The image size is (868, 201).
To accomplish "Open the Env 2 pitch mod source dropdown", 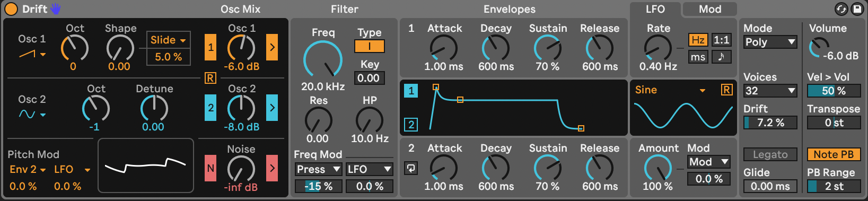I will [x=28, y=169].
